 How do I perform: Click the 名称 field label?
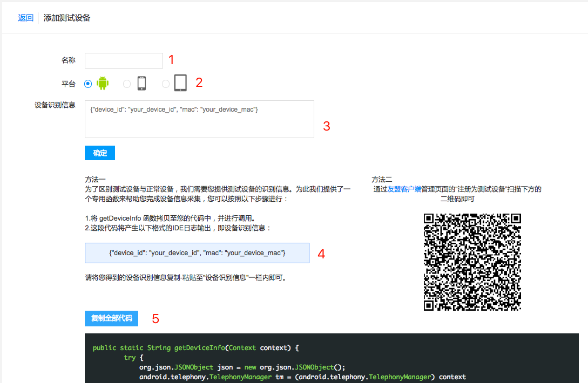tap(69, 60)
